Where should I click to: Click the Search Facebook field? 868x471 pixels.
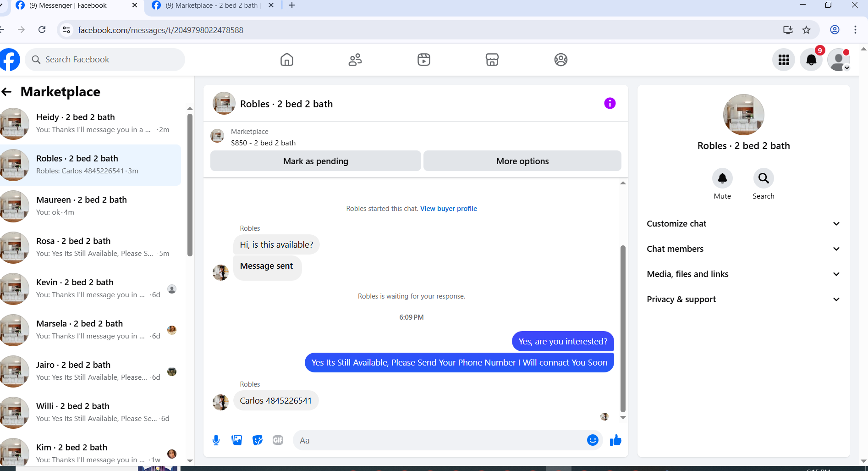105,60
